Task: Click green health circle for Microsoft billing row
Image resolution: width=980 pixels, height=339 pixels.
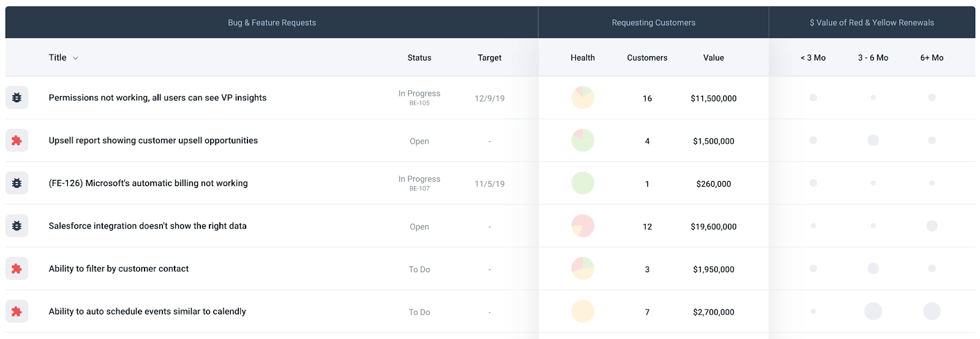Action: (582, 183)
